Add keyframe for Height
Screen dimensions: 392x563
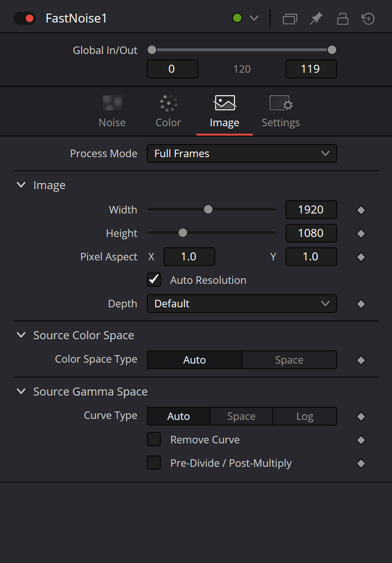point(361,234)
